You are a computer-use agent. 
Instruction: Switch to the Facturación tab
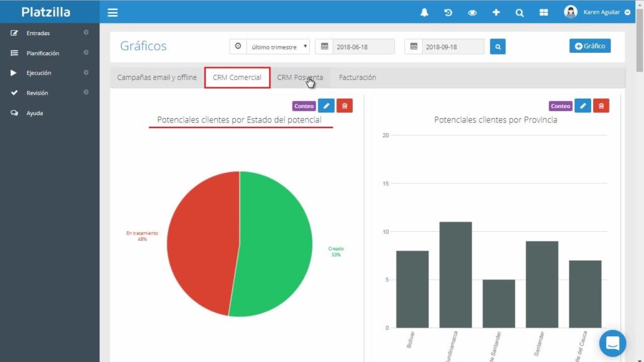[x=357, y=77]
